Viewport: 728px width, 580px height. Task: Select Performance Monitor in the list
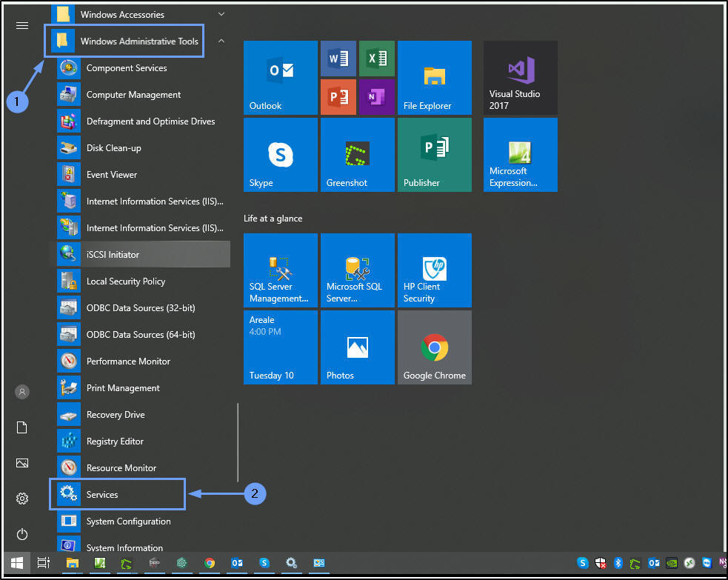(x=128, y=361)
